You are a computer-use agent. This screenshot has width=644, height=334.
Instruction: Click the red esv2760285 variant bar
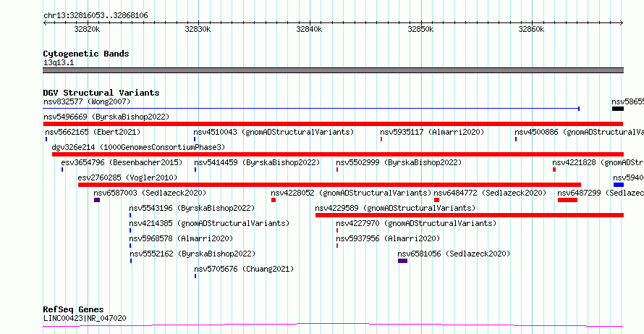click(329, 185)
